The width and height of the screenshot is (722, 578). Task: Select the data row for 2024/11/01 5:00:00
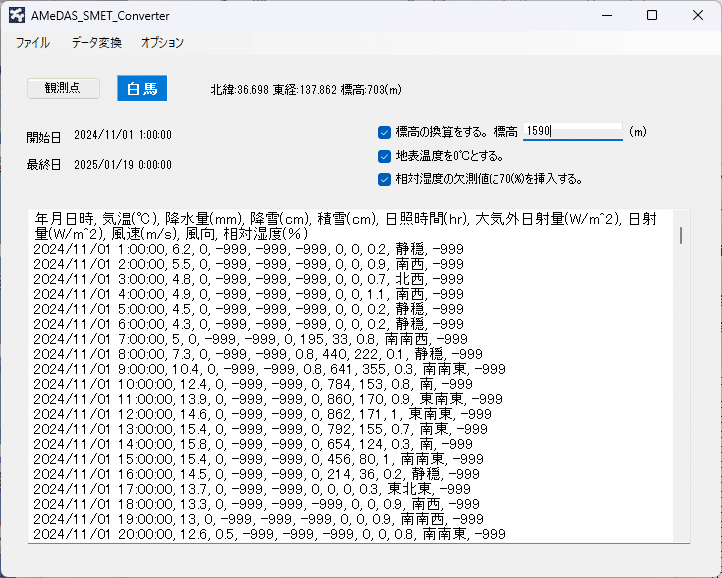(x=248, y=309)
